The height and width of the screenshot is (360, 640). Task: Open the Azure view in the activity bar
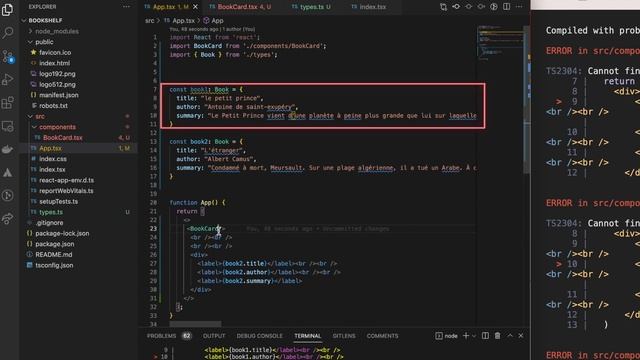click(7, 173)
